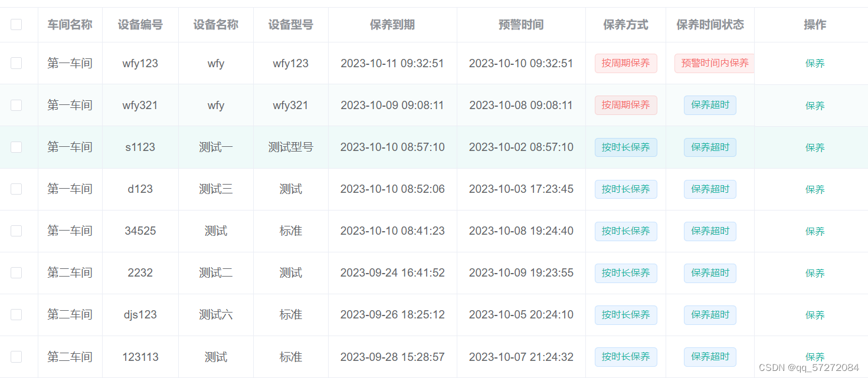868x378 pixels.
Task: Check the row for device djs123
Action: [x=16, y=314]
